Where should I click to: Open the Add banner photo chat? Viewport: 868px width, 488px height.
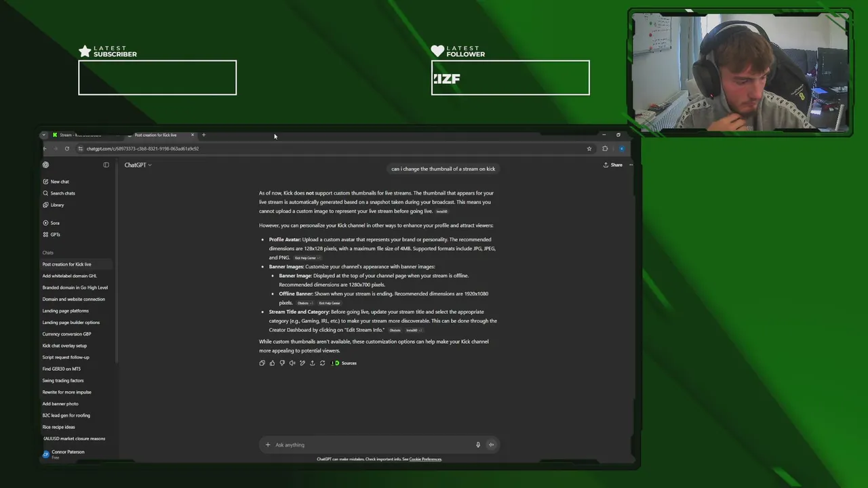pos(77,403)
